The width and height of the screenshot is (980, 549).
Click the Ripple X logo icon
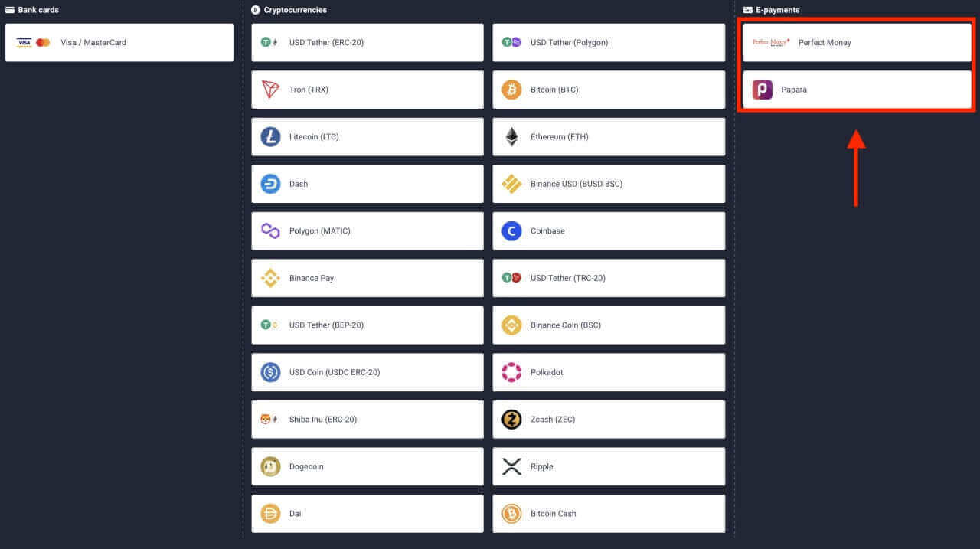511,466
